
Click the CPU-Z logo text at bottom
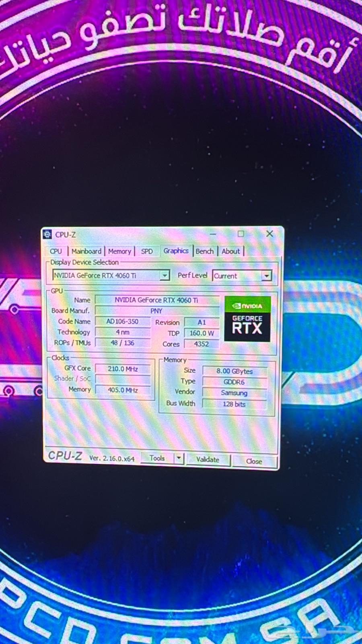pos(65,456)
